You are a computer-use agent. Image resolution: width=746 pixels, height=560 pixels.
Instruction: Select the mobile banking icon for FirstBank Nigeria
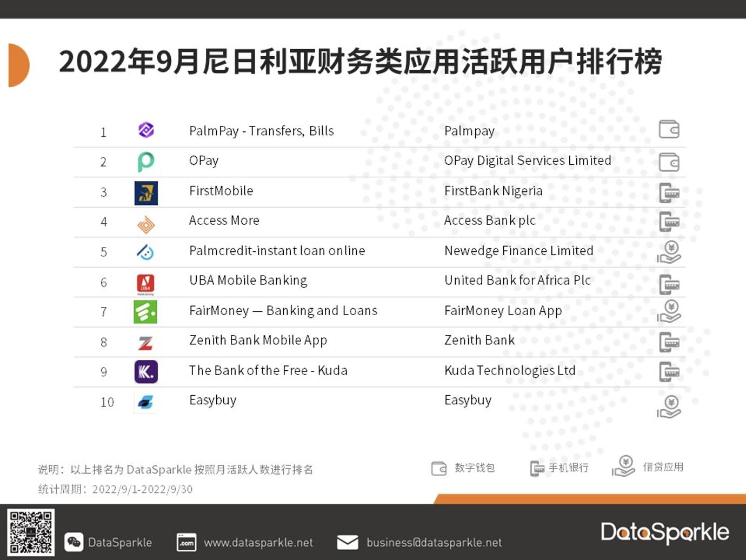point(669,192)
